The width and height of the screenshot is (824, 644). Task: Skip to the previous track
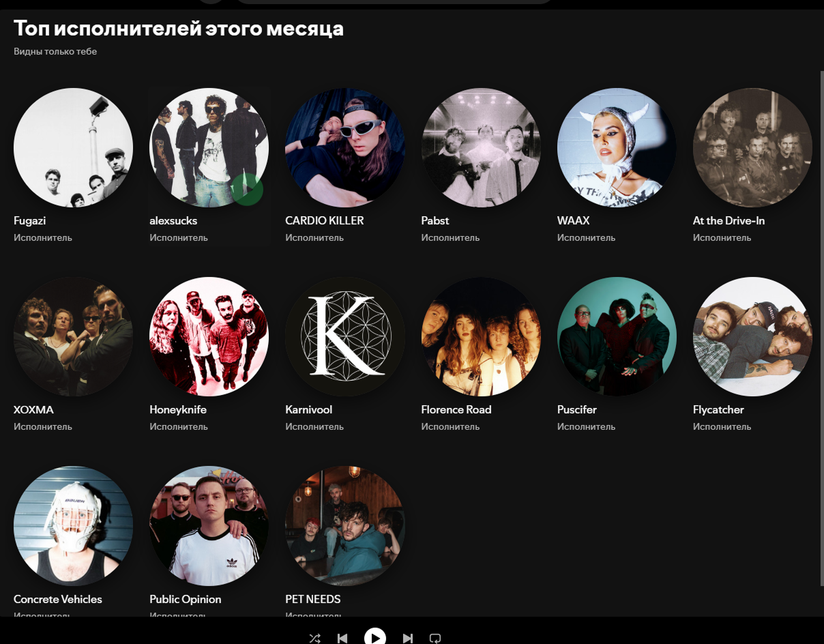point(342,639)
